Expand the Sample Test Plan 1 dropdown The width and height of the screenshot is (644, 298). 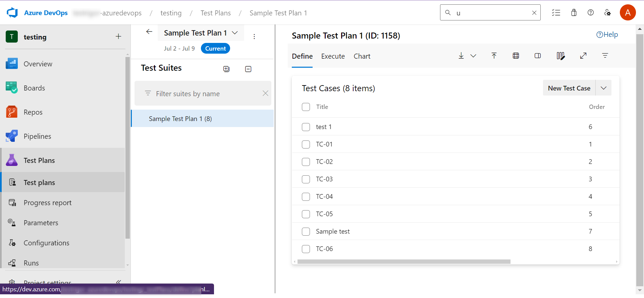pyautogui.click(x=235, y=33)
